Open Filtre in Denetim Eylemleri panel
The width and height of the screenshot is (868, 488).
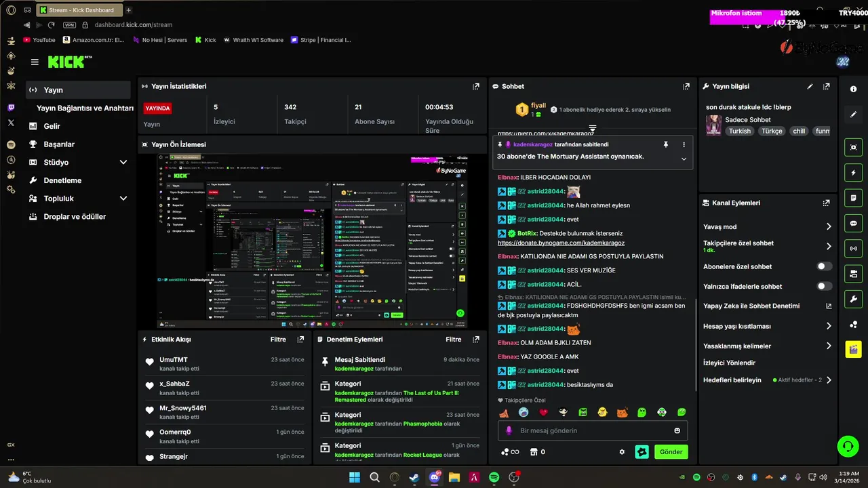tap(453, 340)
